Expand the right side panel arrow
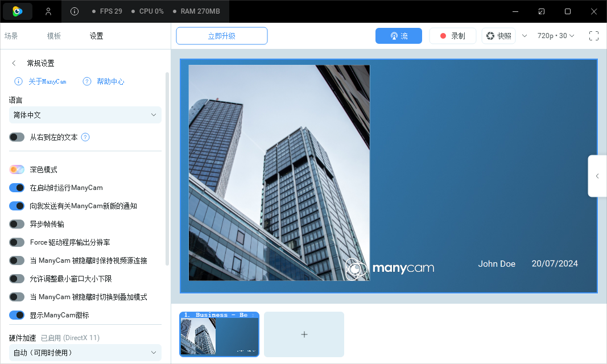 (x=597, y=176)
